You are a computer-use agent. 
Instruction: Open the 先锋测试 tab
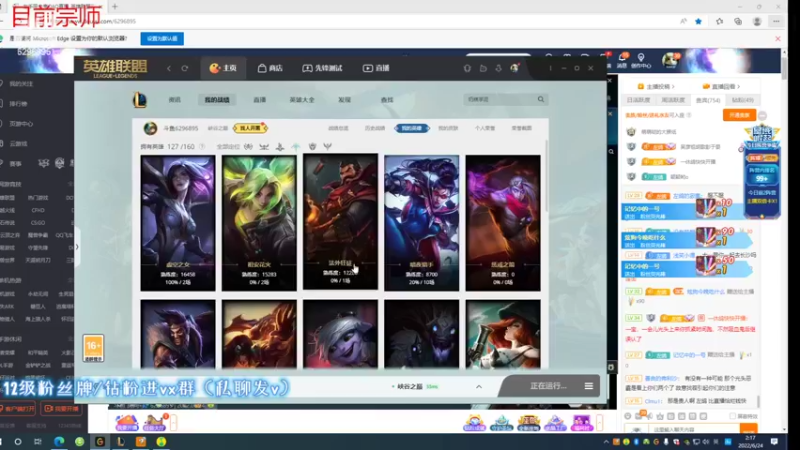[x=322, y=68]
